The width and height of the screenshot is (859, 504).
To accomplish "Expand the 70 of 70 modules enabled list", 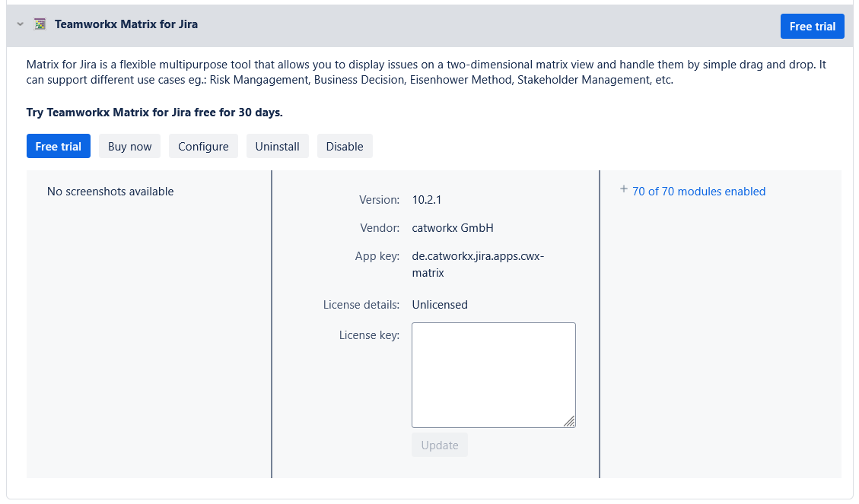I will point(698,192).
